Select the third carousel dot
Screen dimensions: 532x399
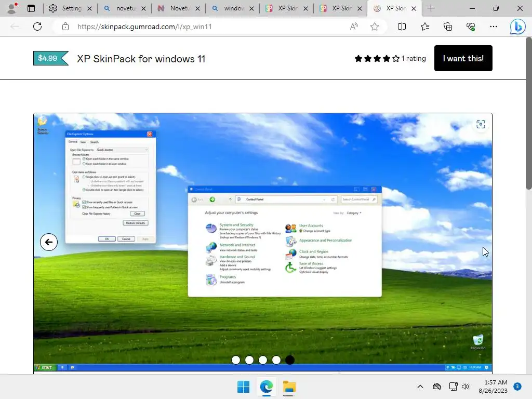(x=263, y=360)
